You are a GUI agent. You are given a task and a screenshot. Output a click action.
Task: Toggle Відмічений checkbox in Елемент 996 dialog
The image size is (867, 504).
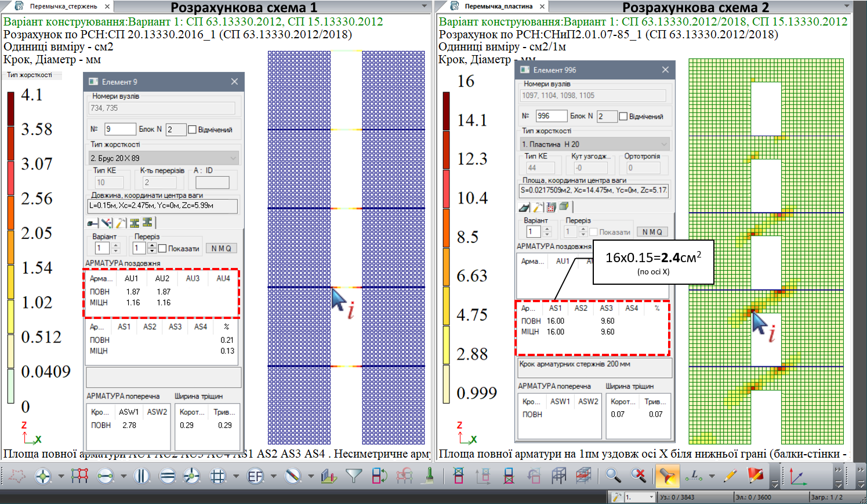coord(623,116)
